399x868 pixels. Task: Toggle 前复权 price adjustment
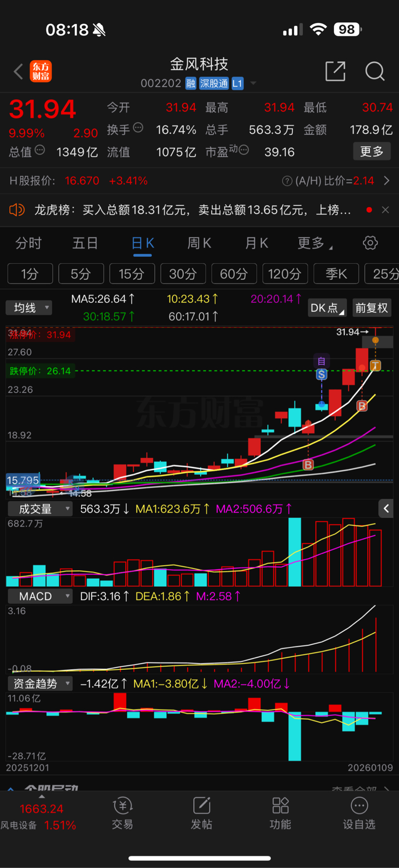point(371,308)
